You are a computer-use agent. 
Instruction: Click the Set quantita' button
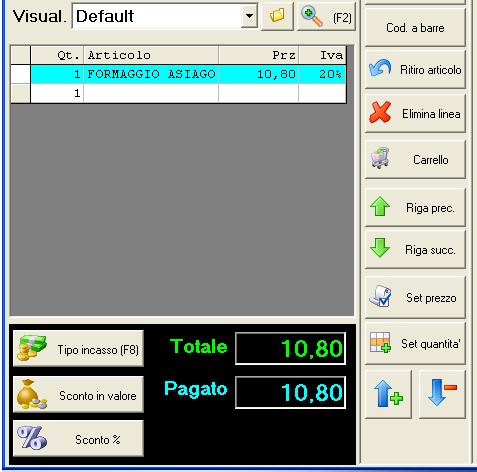(x=415, y=343)
